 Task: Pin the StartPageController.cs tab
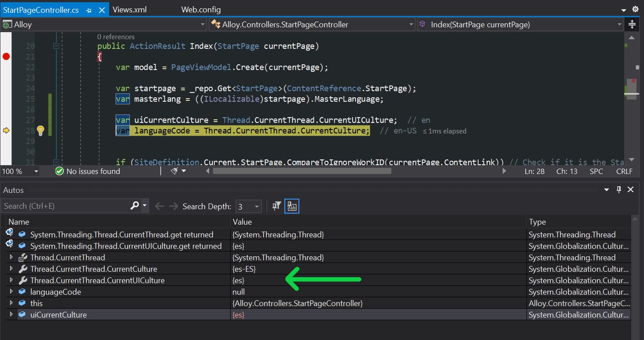pyautogui.click(x=89, y=10)
